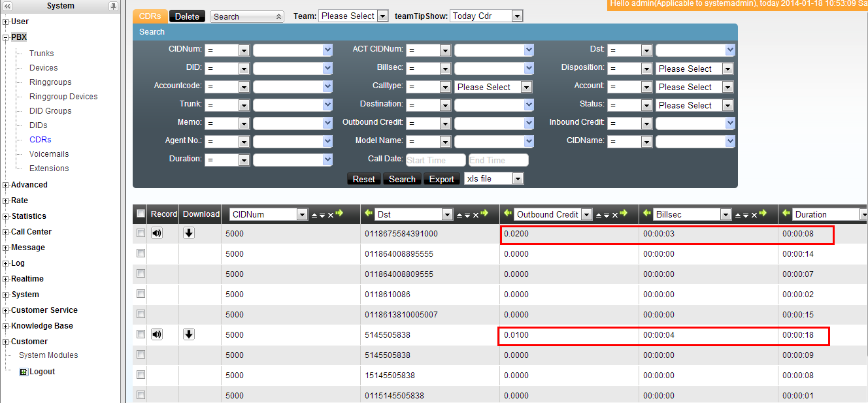
Task: Select checkbox for Dst 15145505838 row
Action: click(x=141, y=375)
